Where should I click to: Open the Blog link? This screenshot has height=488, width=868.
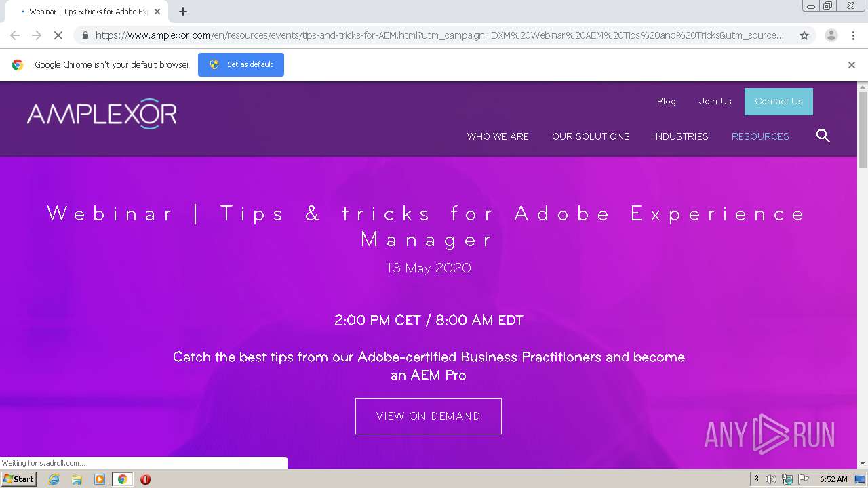pyautogui.click(x=667, y=101)
